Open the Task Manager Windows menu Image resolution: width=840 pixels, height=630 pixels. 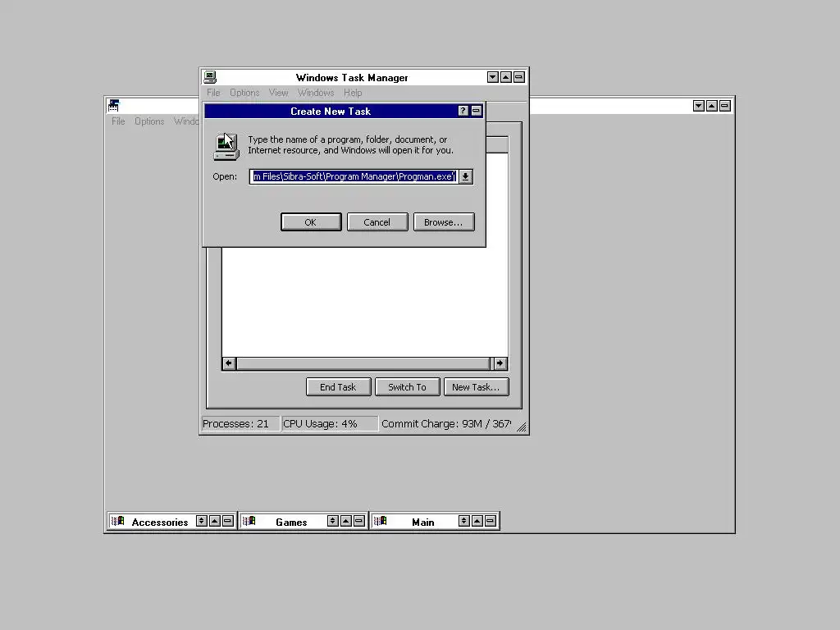[x=316, y=93]
